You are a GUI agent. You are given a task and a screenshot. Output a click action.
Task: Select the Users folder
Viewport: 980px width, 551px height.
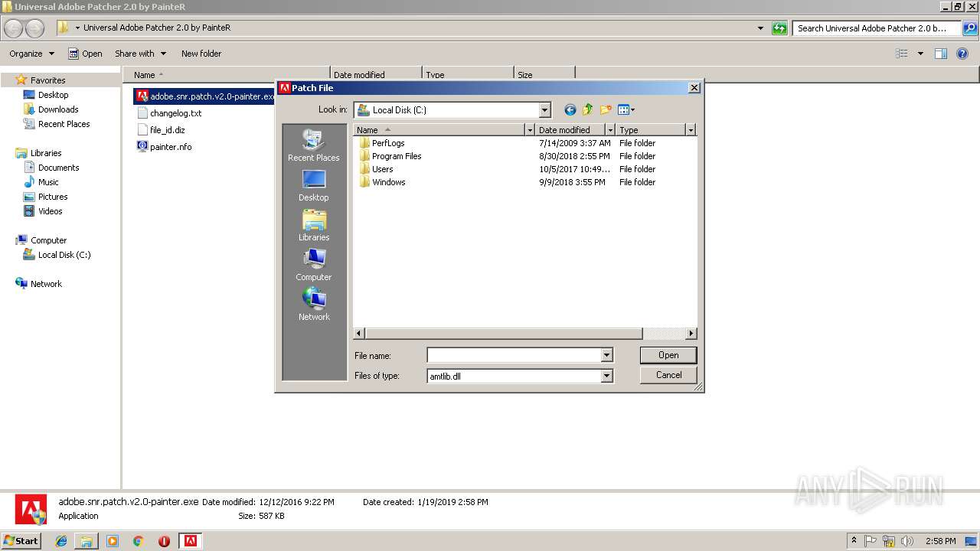376,169
